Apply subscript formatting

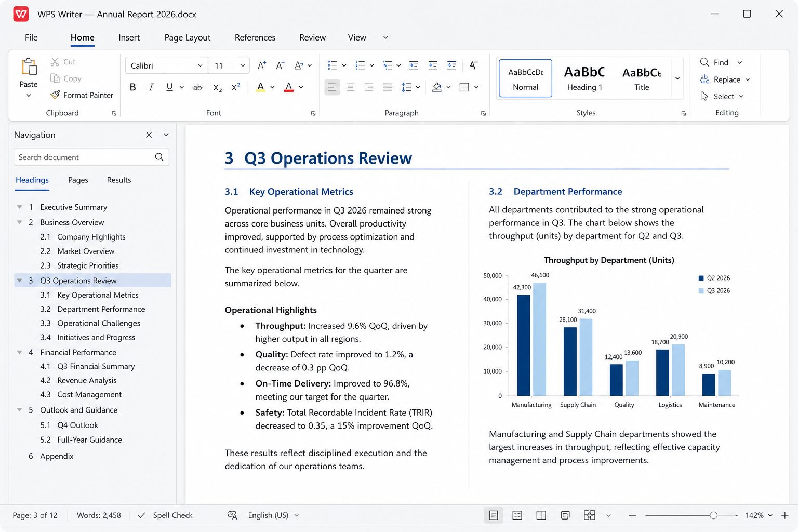coord(218,87)
